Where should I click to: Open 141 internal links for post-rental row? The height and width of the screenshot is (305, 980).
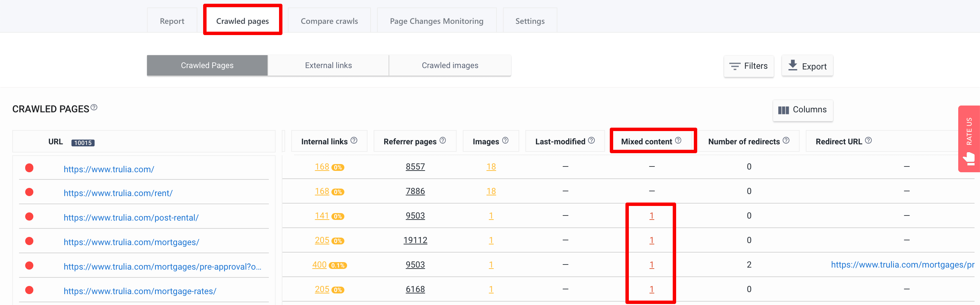click(322, 216)
